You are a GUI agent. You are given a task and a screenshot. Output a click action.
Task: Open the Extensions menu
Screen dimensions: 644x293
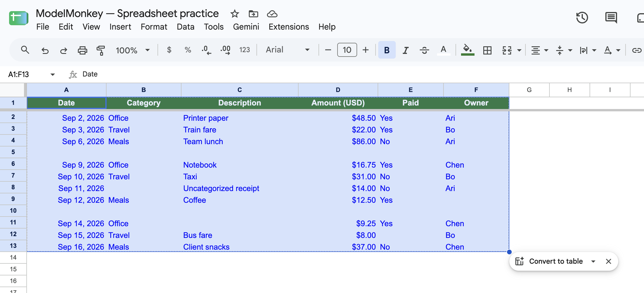tap(289, 27)
